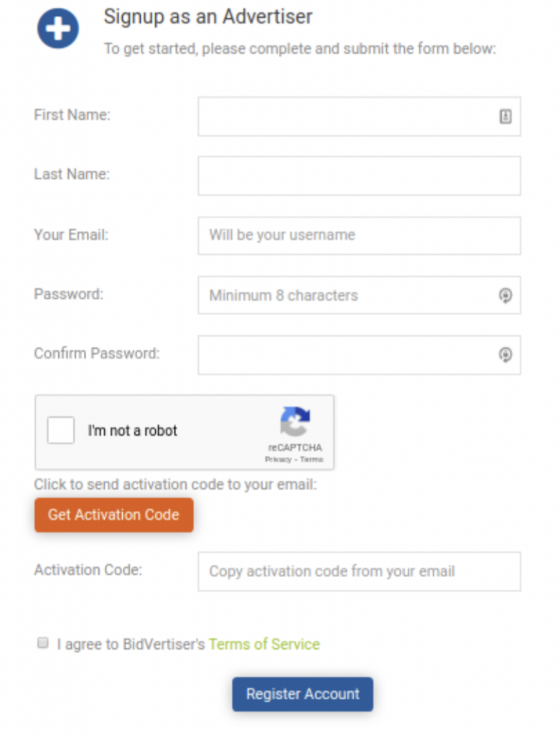Focus the First Name input field
The height and width of the screenshot is (735, 560).
345,116
